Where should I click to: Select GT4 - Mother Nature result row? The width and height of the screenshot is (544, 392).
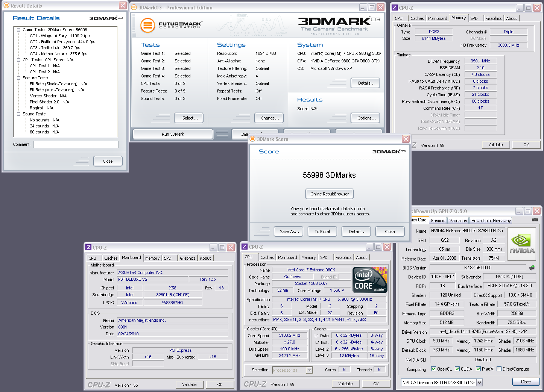point(59,54)
